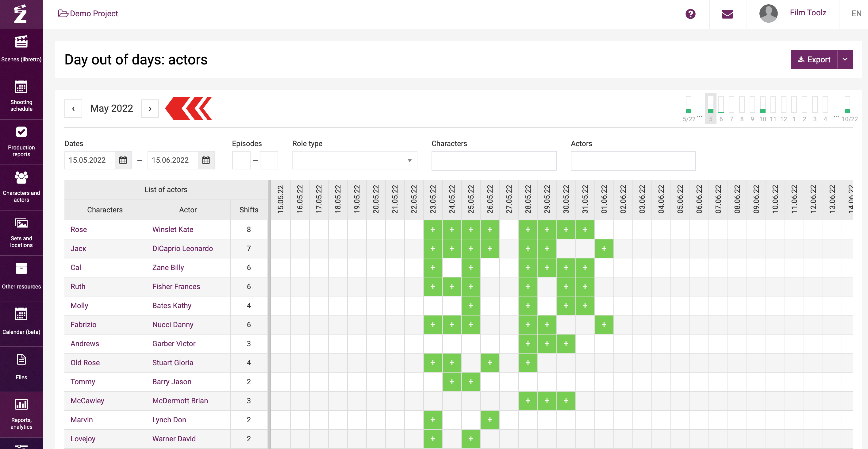Open the Demo Project link
This screenshot has width=868, height=449.
pos(94,14)
